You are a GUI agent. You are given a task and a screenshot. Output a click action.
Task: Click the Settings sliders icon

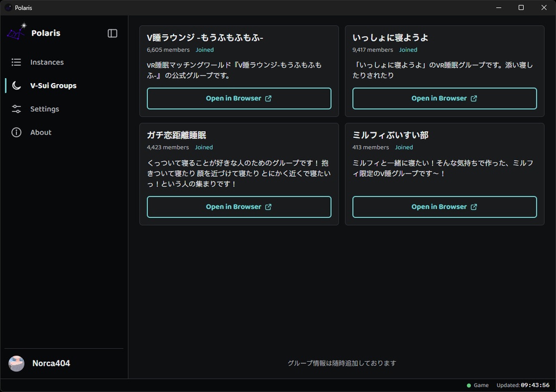[x=16, y=109]
